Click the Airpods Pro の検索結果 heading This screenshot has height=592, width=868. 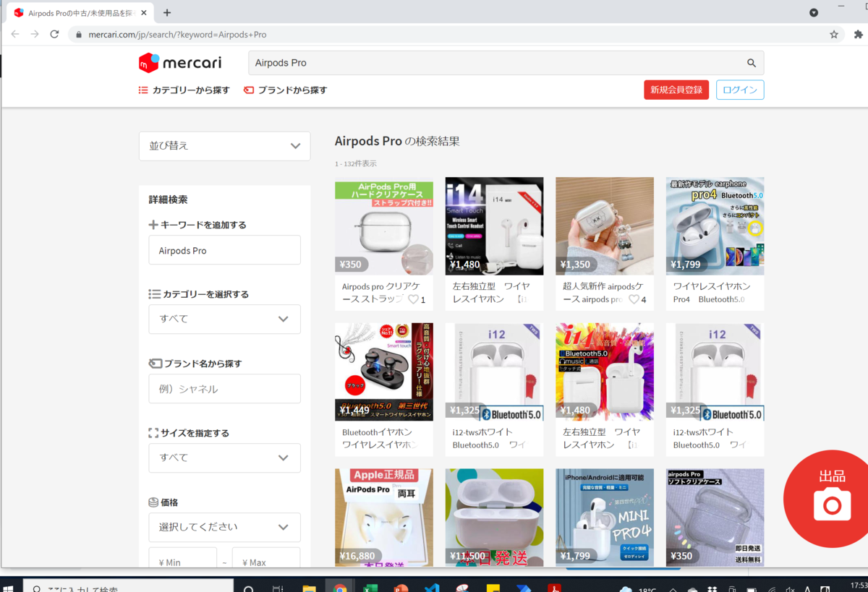[x=397, y=142]
